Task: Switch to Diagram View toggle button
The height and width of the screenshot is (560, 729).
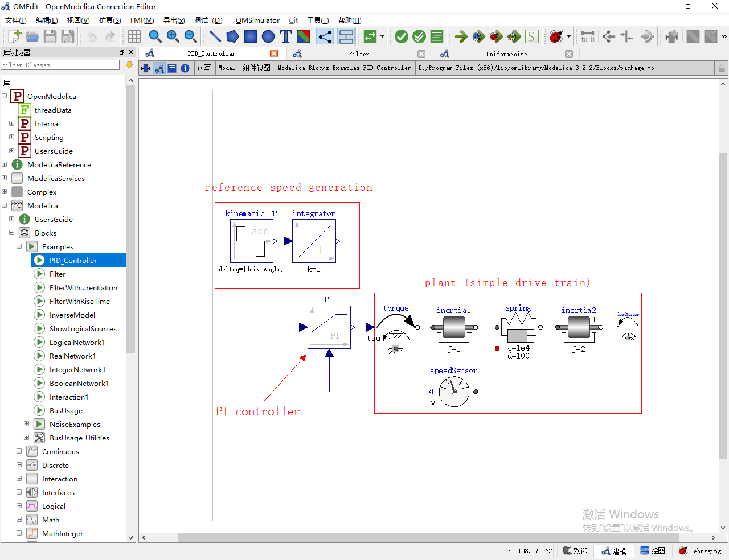Action: (159, 68)
